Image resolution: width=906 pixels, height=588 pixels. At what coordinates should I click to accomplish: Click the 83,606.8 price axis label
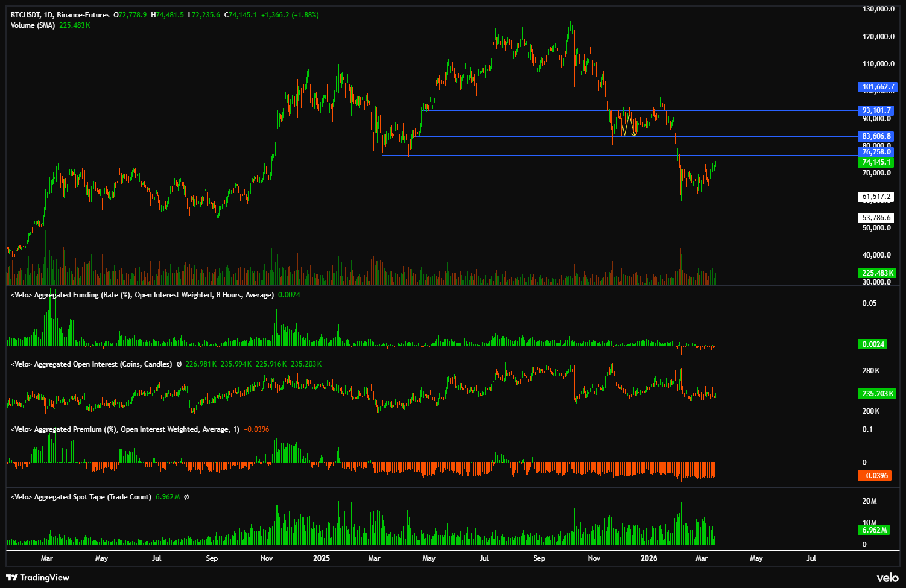pos(876,136)
